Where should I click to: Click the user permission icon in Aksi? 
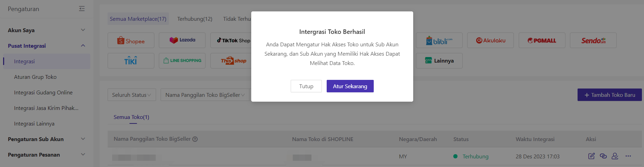615,156
